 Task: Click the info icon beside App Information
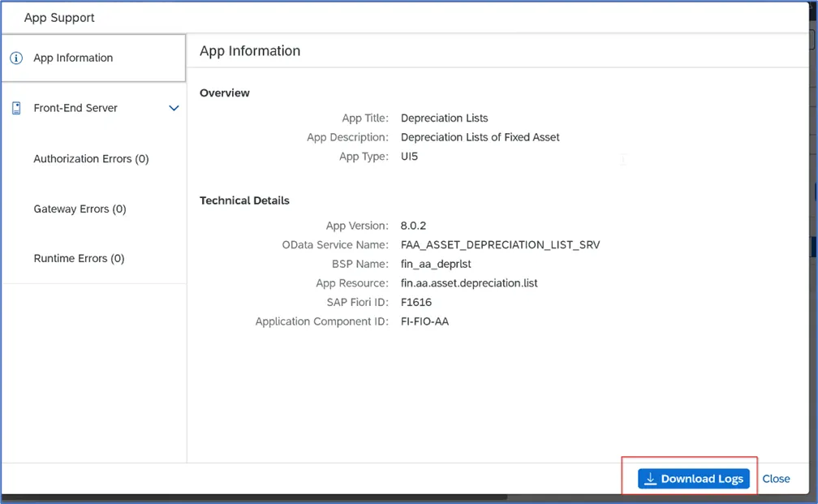click(17, 58)
